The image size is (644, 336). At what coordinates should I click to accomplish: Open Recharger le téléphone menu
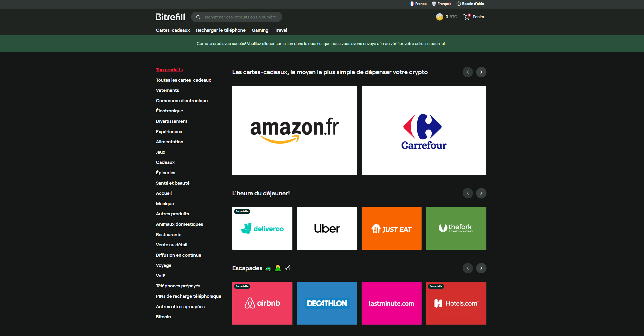tap(221, 30)
